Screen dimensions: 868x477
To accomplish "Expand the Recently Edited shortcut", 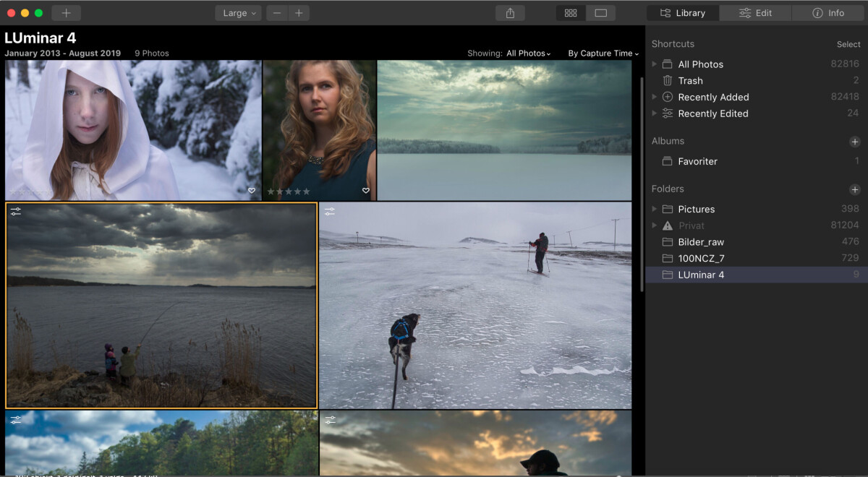I will click(x=655, y=113).
